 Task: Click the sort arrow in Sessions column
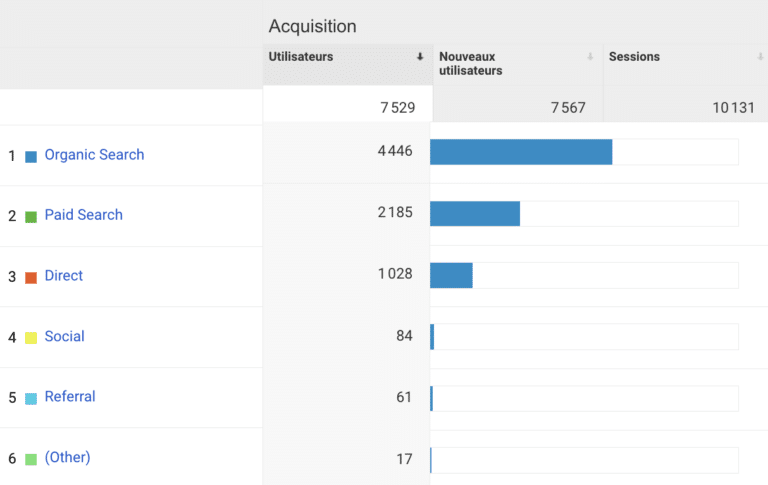click(x=760, y=57)
